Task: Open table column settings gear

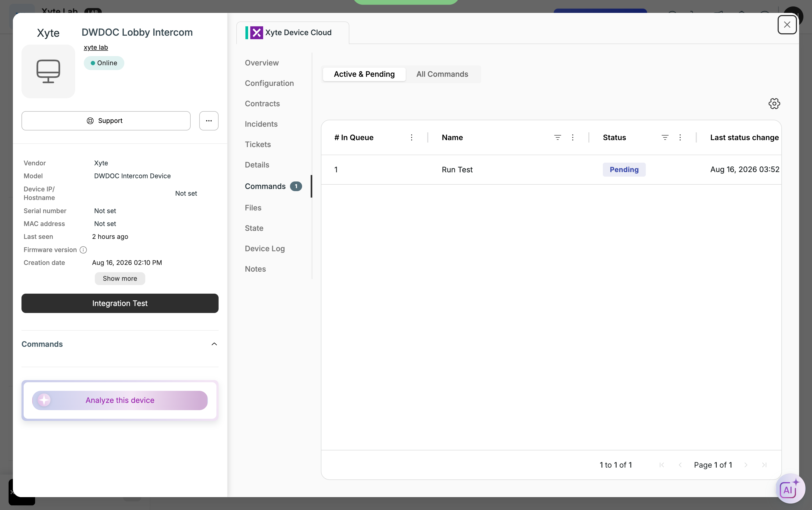Action: pos(774,104)
